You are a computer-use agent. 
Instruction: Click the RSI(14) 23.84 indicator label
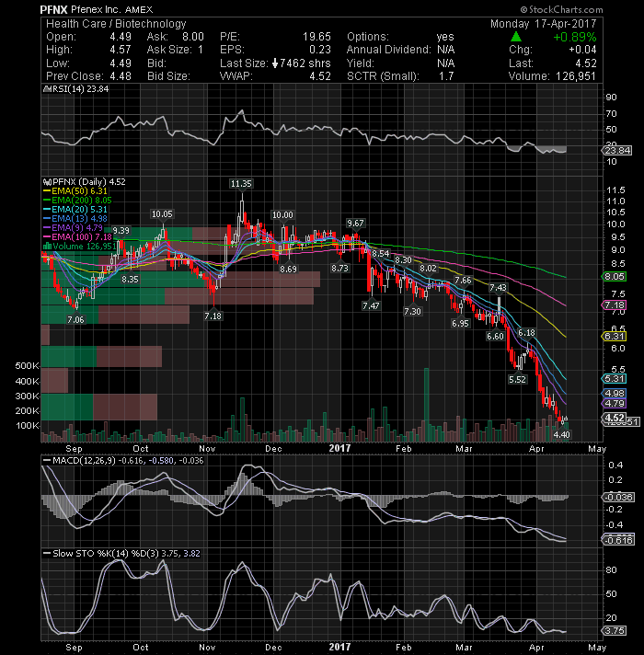[76, 89]
